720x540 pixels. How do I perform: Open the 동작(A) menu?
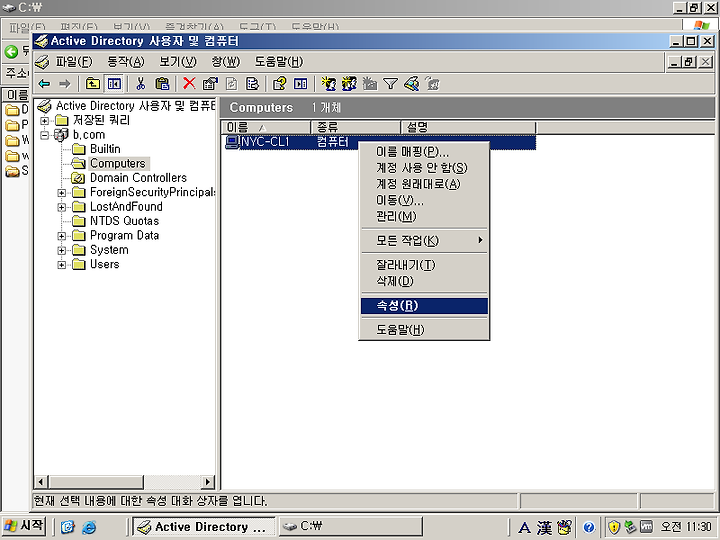[126, 62]
